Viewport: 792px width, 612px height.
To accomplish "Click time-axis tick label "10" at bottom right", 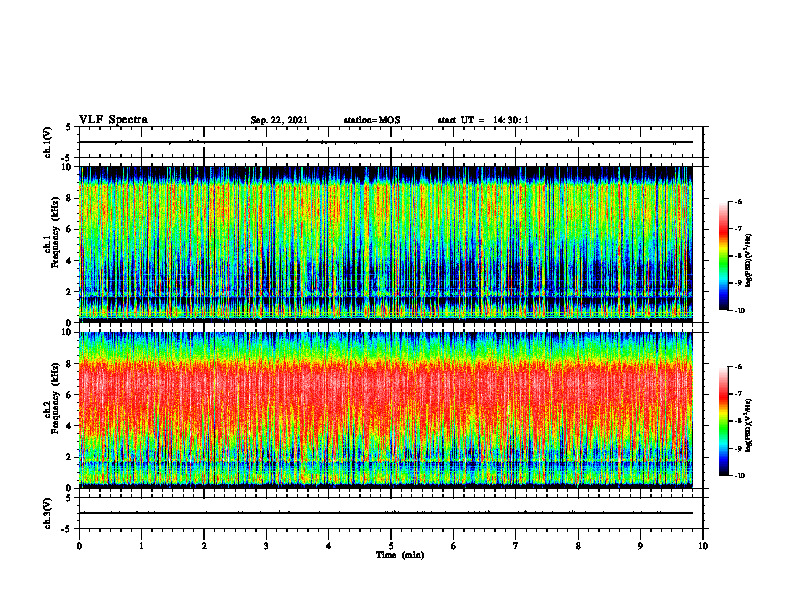I will 703,545.
